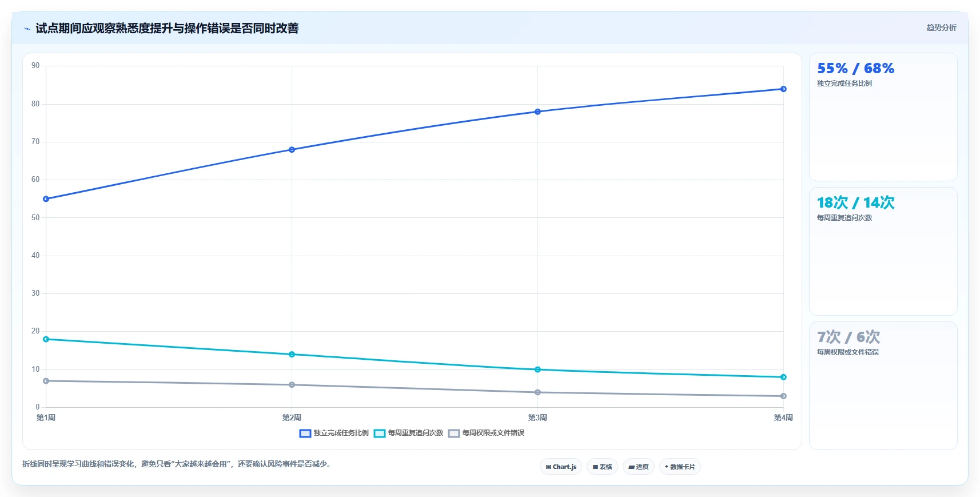Click the blue line point at 第1周
The width and height of the screenshot is (980, 497).
pos(46,199)
